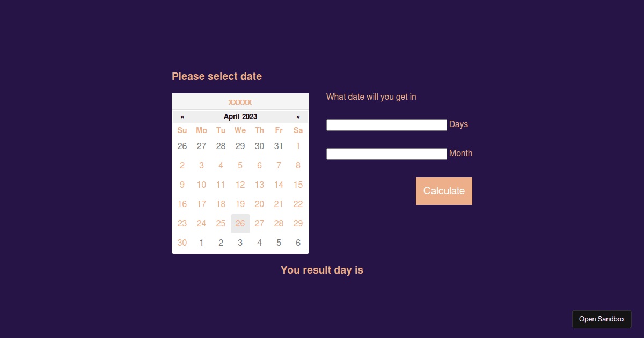The image size is (644, 338).
Task: Click the xxxxx calendar title
Action: pyautogui.click(x=240, y=101)
